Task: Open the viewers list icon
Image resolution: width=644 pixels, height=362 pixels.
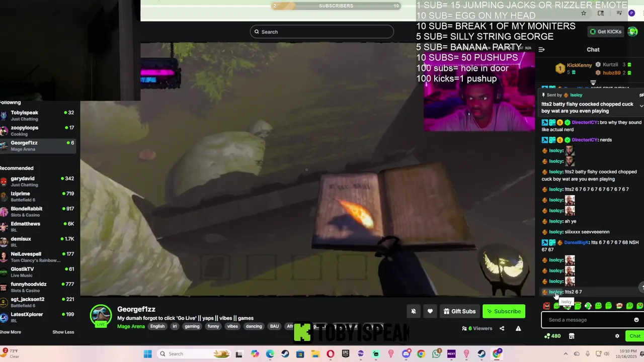Action: coord(464,328)
